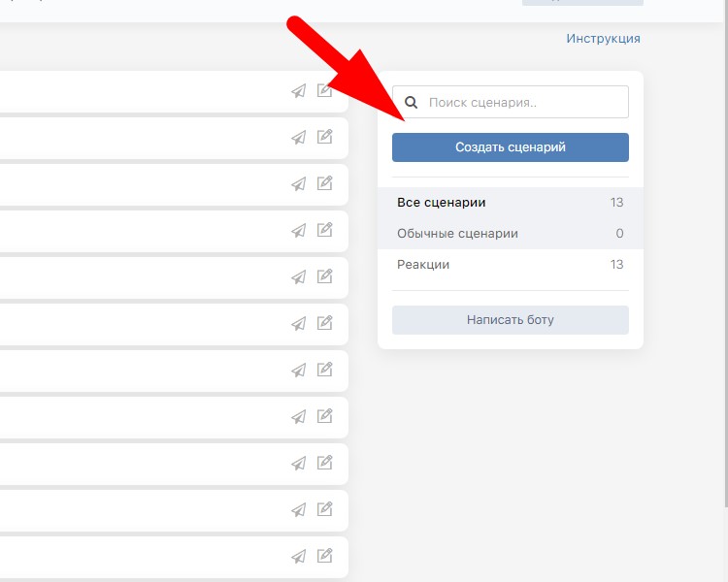Edit the scenario in the second row

pos(325,138)
